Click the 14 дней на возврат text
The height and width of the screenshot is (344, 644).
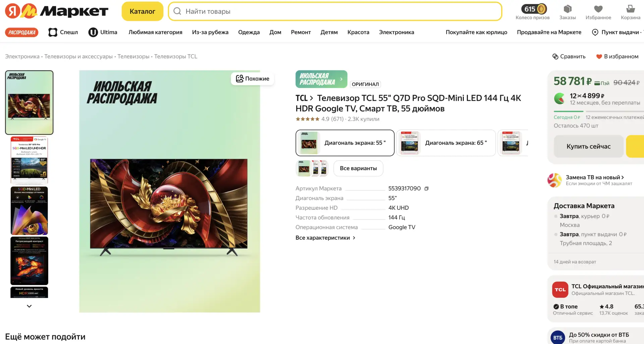point(575,262)
